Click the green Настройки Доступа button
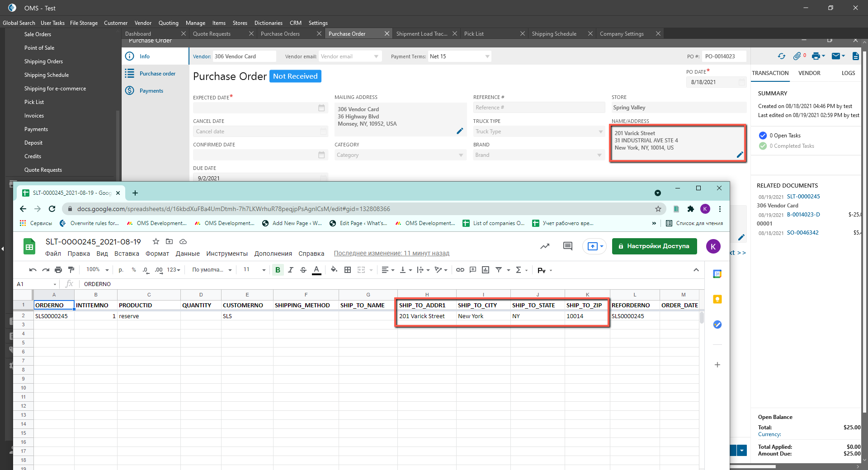Image resolution: width=868 pixels, height=470 pixels. pos(654,246)
